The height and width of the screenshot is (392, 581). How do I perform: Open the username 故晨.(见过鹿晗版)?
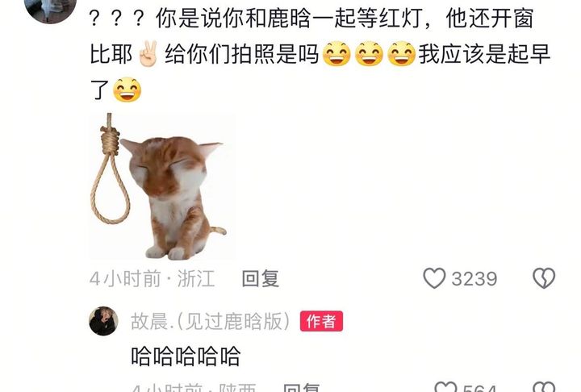point(210,321)
